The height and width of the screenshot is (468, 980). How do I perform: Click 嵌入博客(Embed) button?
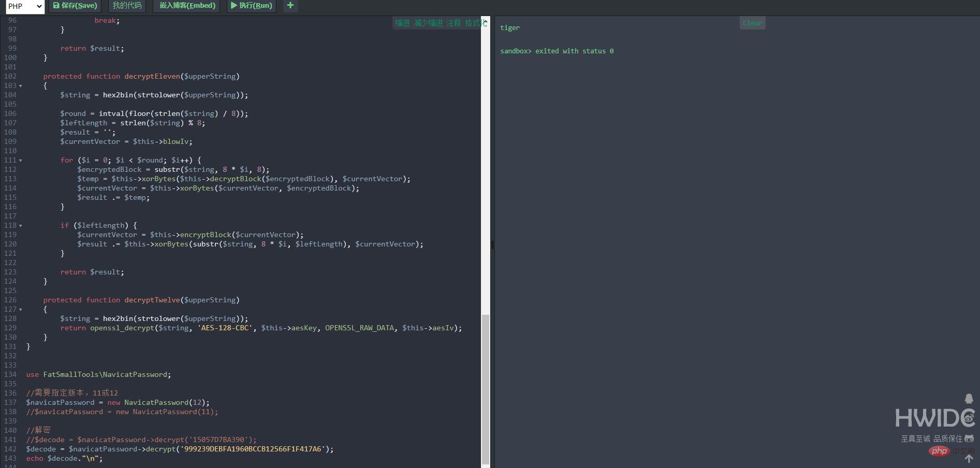[187, 6]
